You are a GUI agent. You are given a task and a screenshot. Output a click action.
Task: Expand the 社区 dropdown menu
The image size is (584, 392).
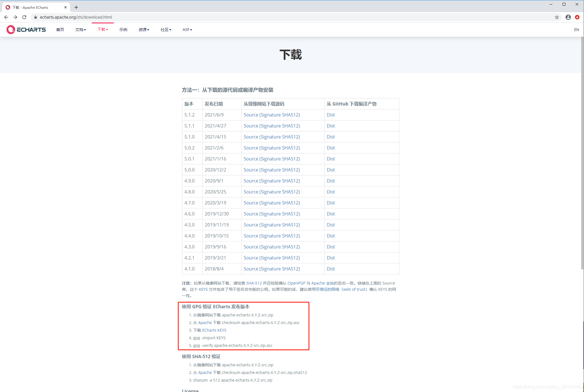point(166,30)
